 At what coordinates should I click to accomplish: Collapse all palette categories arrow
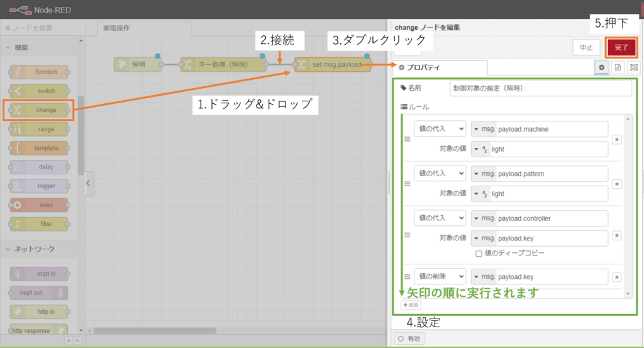[69, 340]
